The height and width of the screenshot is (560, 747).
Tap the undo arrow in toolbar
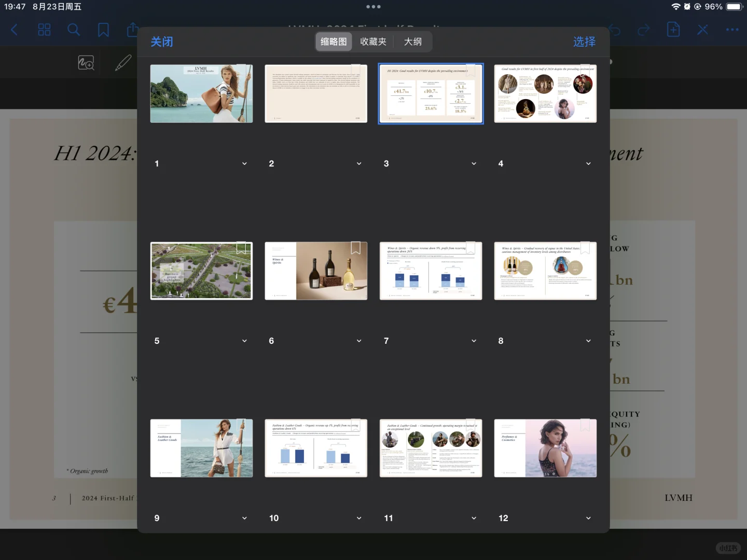(x=615, y=30)
